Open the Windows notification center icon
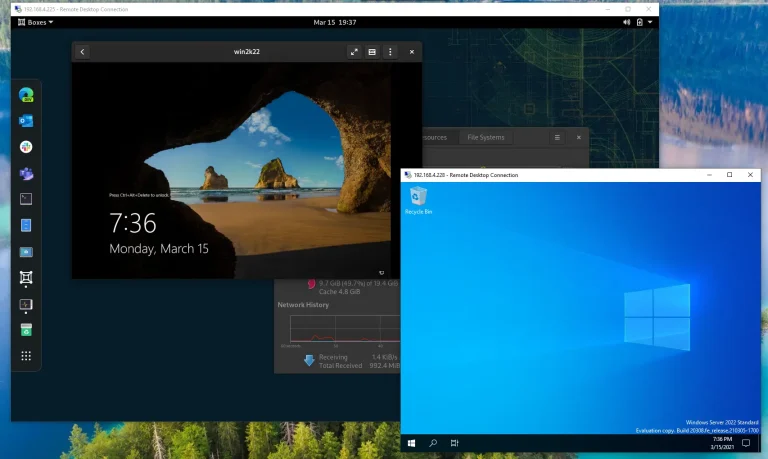 tap(746, 442)
